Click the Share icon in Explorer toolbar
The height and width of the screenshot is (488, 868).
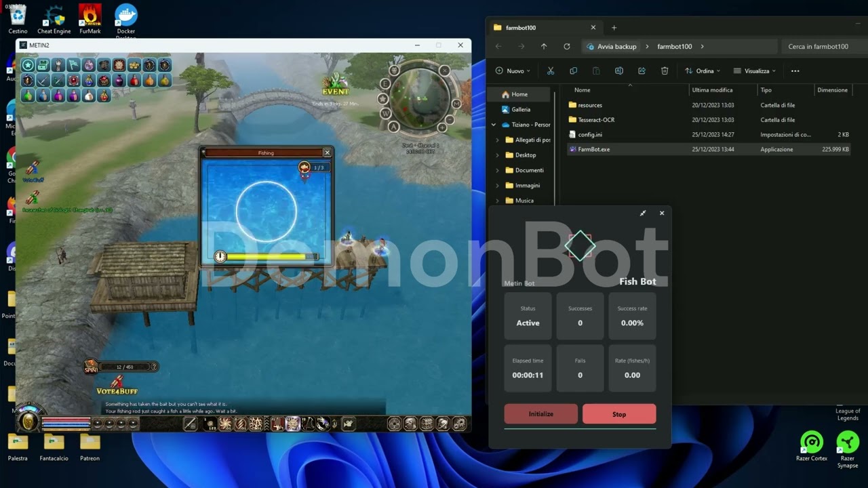click(642, 70)
